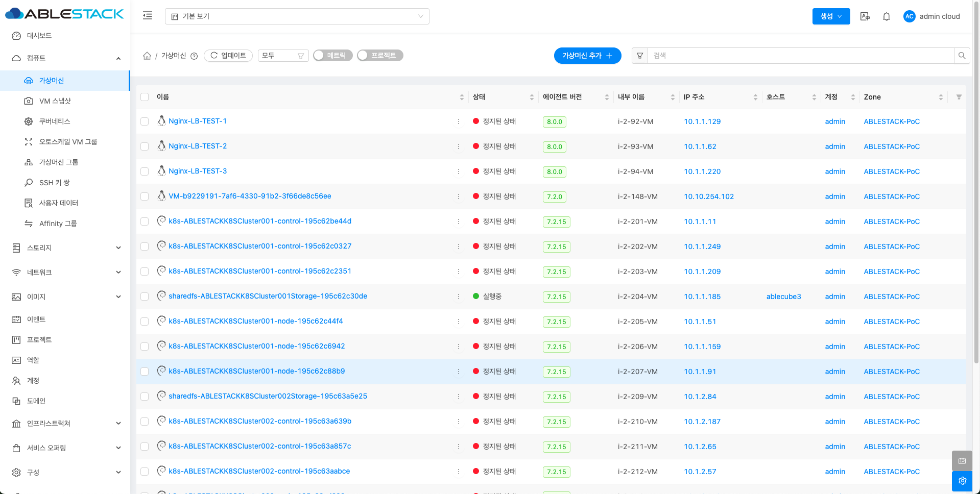980x494 pixels.
Task: Select all rows with header checkbox
Action: coord(145,97)
